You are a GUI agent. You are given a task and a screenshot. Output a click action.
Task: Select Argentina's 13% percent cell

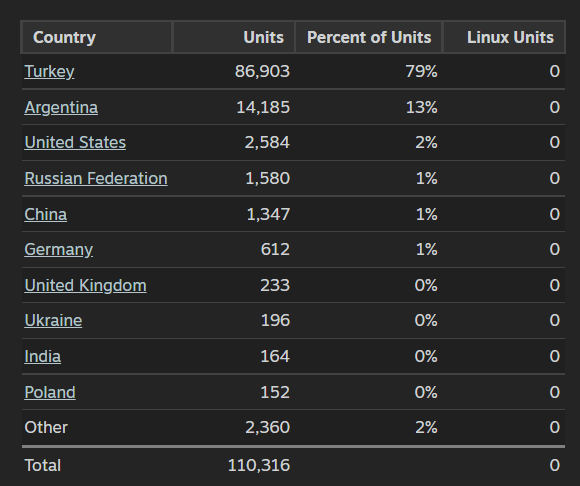click(421, 107)
